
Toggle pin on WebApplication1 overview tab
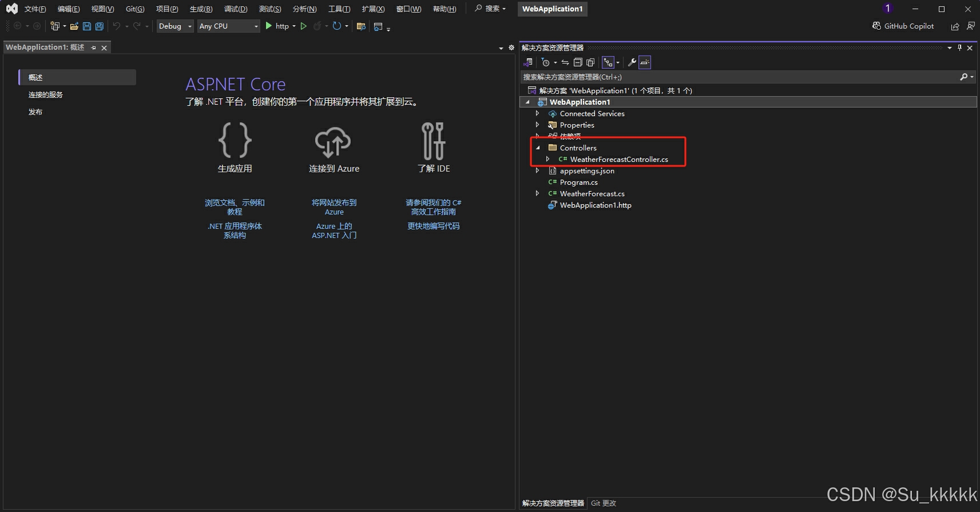[x=94, y=48]
